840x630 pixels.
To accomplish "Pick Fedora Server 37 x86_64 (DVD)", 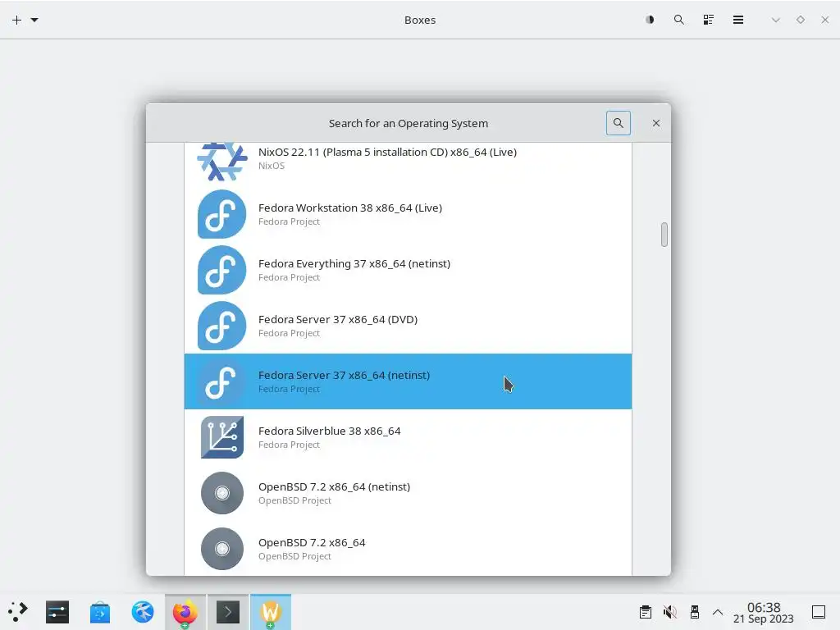I will click(x=409, y=326).
